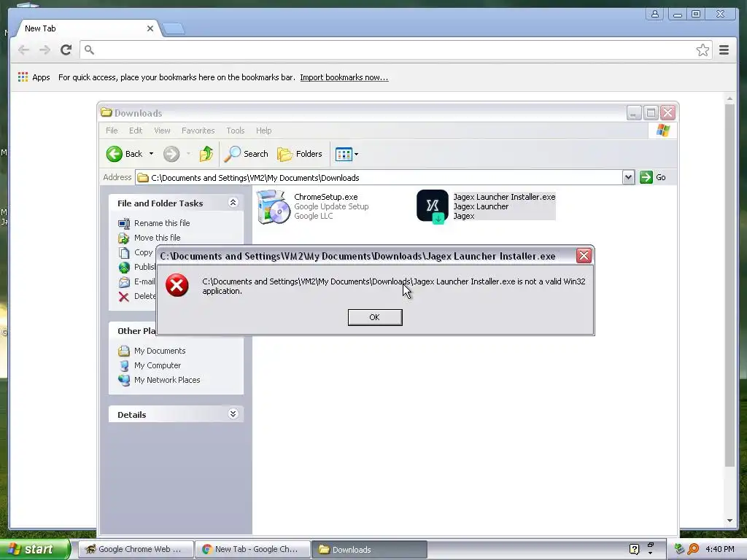
Task: Click the Downloads address path field
Action: click(x=379, y=178)
